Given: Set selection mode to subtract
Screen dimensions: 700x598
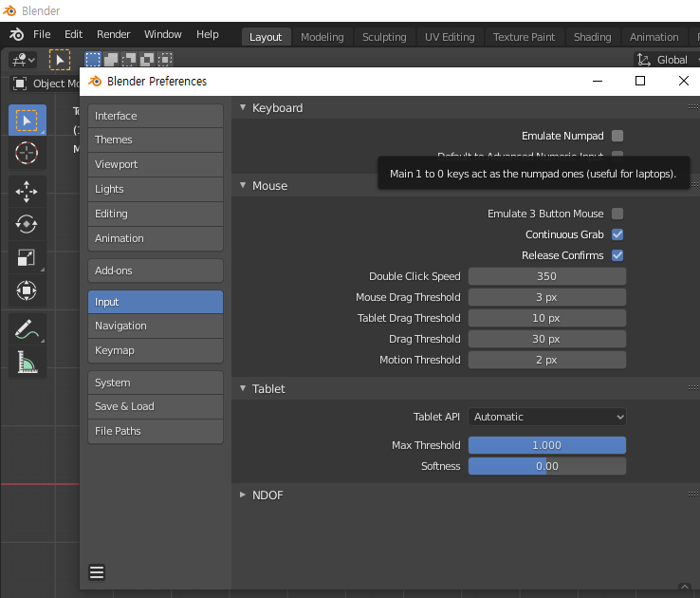Looking at the screenshot, I should (x=129, y=60).
